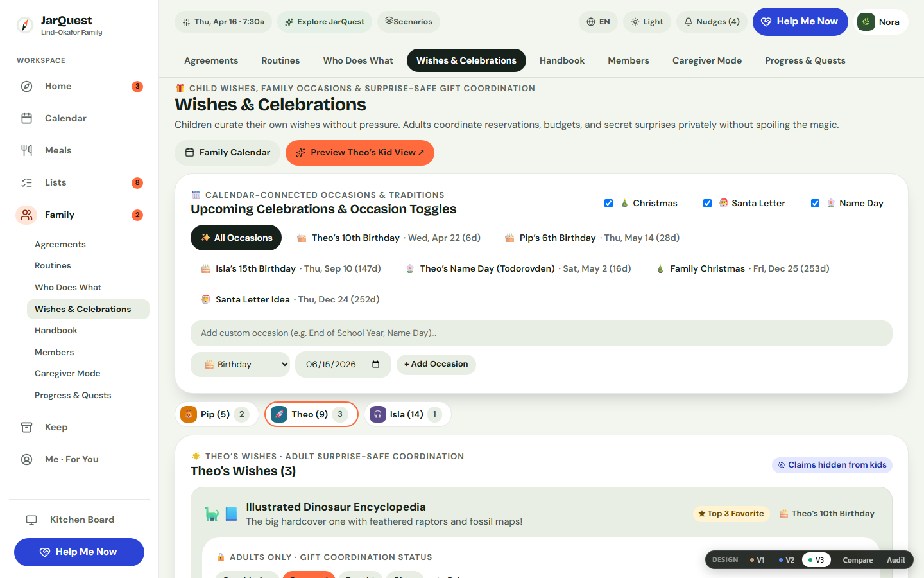Switch to the Handbook tab
Viewport: 924px width, 578px height.
pos(562,60)
